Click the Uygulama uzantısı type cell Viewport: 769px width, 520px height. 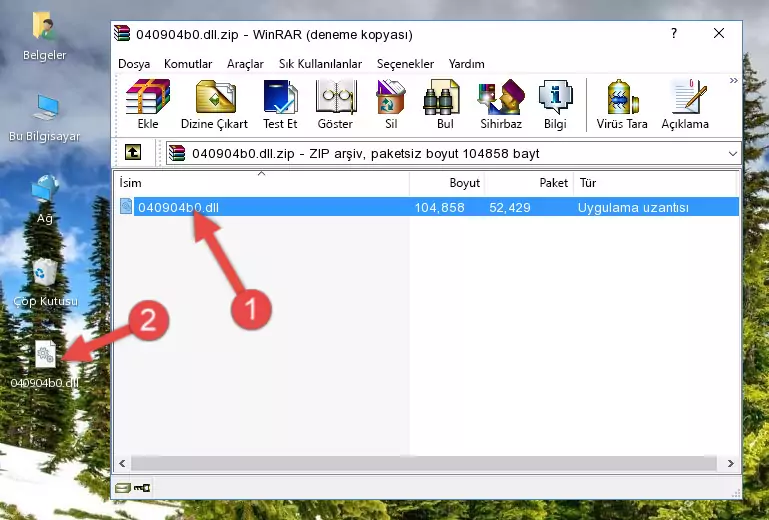(633, 208)
